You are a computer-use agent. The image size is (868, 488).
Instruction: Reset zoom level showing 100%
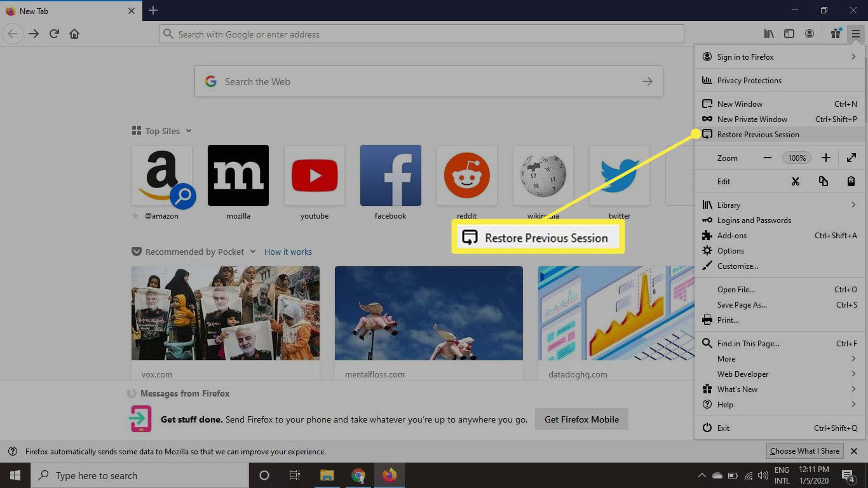pos(797,158)
